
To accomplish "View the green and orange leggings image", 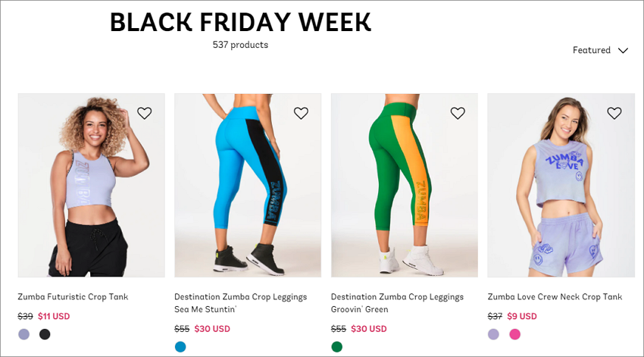I will click(x=405, y=185).
